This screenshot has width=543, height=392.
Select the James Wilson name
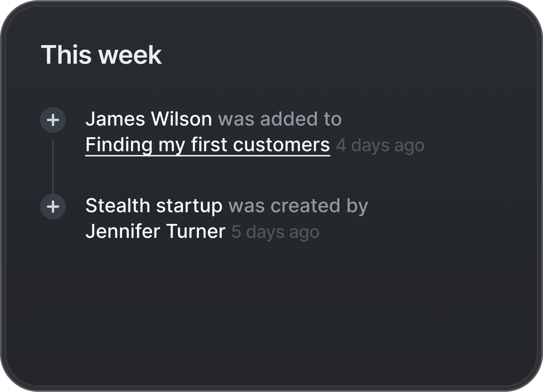[149, 119]
